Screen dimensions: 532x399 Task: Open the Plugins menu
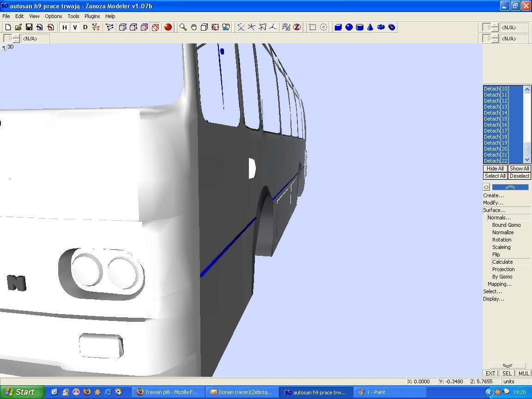(92, 16)
